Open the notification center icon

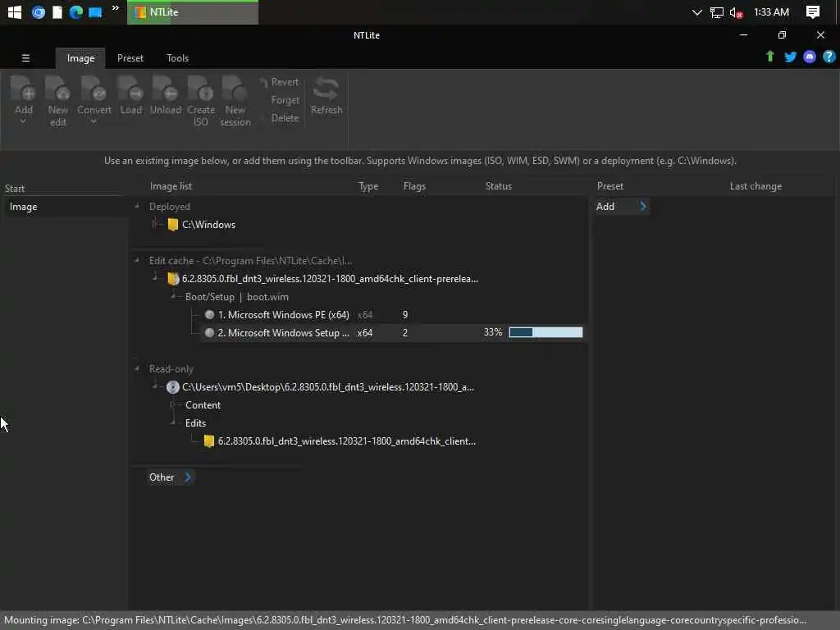tap(813, 11)
